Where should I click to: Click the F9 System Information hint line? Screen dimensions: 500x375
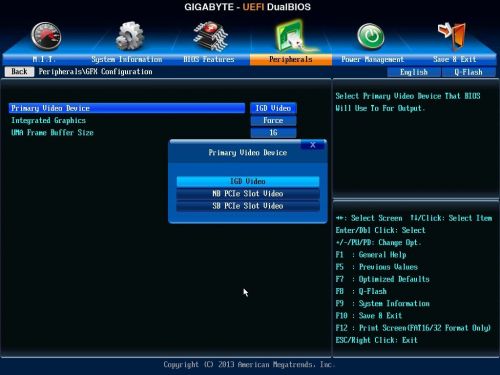click(383, 304)
